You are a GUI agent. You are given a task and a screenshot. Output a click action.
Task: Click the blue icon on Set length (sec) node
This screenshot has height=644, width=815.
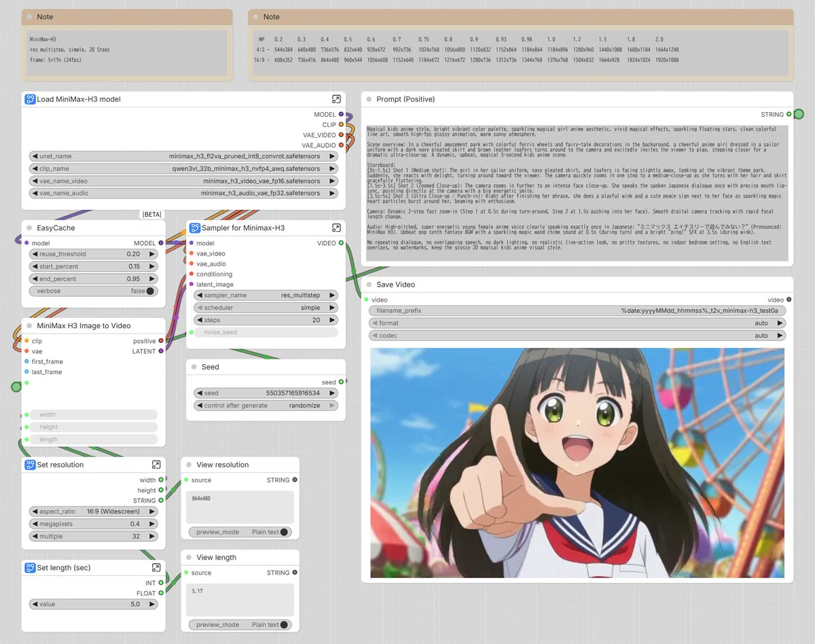click(30, 567)
